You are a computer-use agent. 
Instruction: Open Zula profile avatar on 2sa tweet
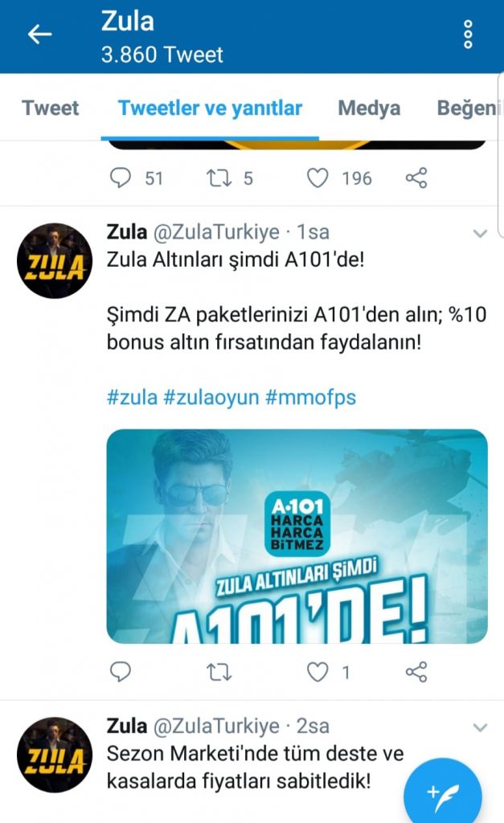[55, 755]
